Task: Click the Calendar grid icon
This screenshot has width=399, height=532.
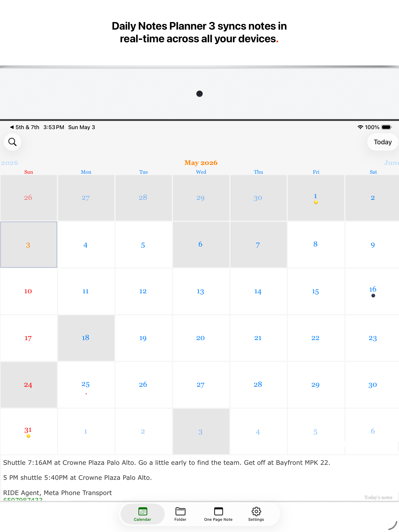Action: click(143, 511)
